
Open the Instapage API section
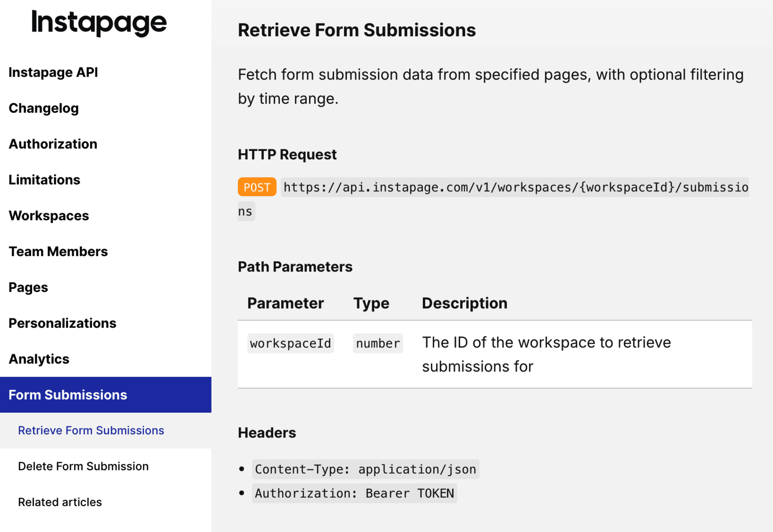click(x=53, y=72)
